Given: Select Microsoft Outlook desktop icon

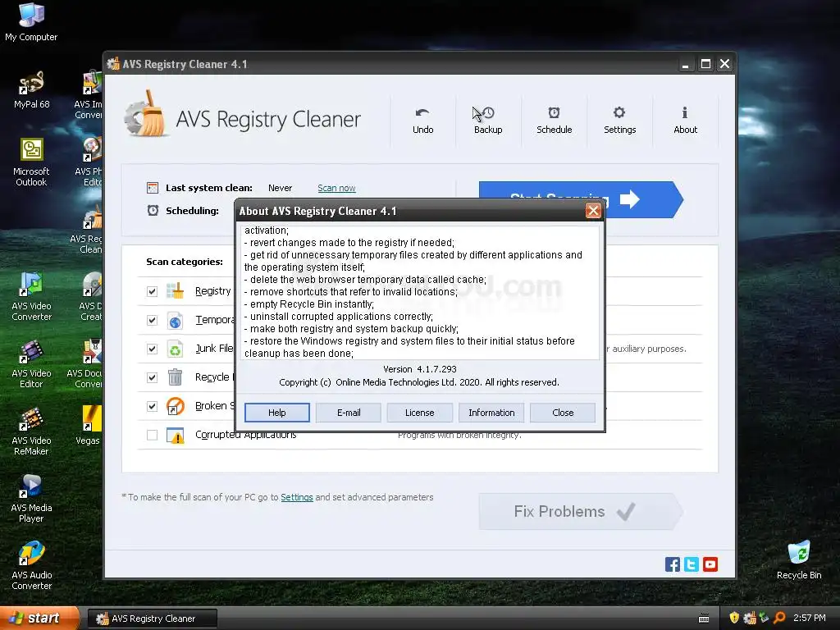Looking at the screenshot, I should pos(31,162).
